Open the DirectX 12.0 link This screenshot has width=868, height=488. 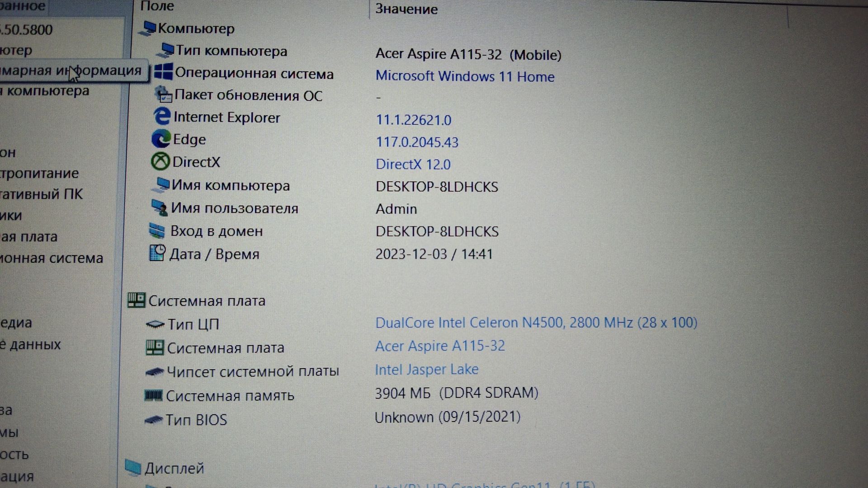pyautogui.click(x=413, y=164)
